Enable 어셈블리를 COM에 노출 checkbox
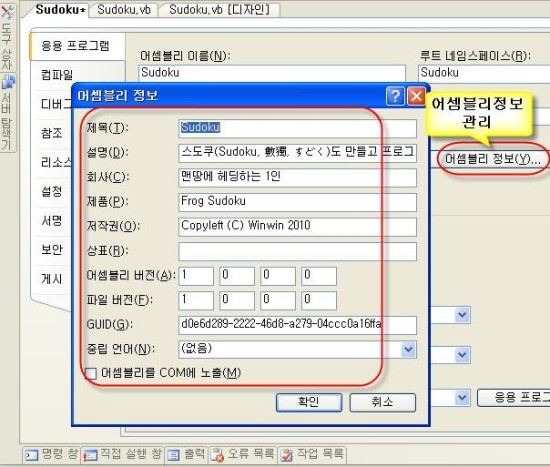The width and height of the screenshot is (550, 467). point(90,373)
